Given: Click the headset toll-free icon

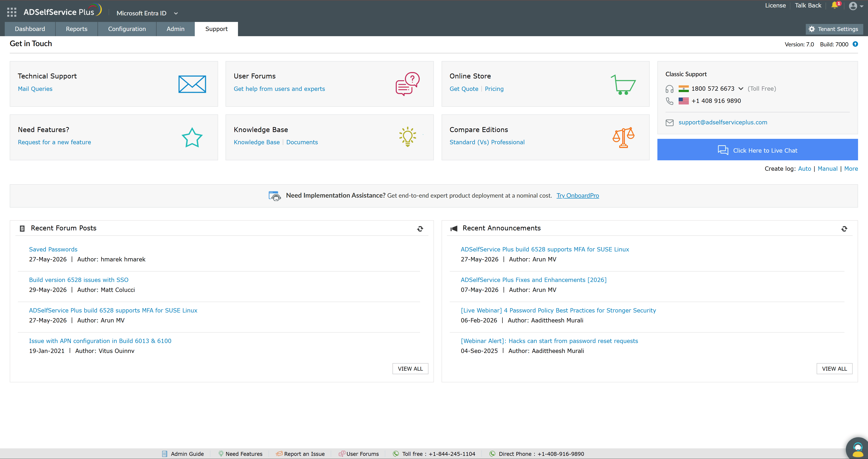Looking at the screenshot, I should point(670,89).
